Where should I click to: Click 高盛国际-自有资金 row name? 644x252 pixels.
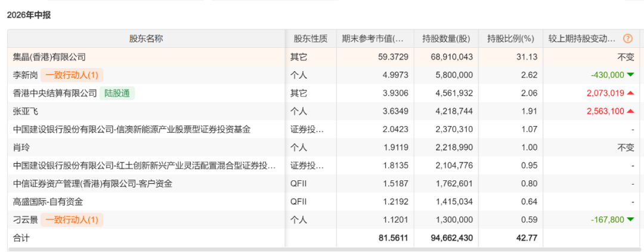click(48, 202)
